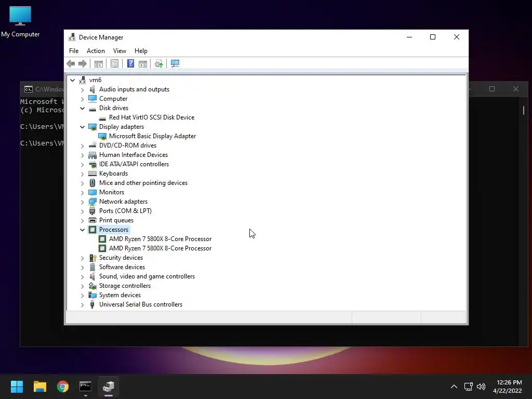Expand Human Interface Devices category
The width and height of the screenshot is (532, 399).
pos(82,155)
